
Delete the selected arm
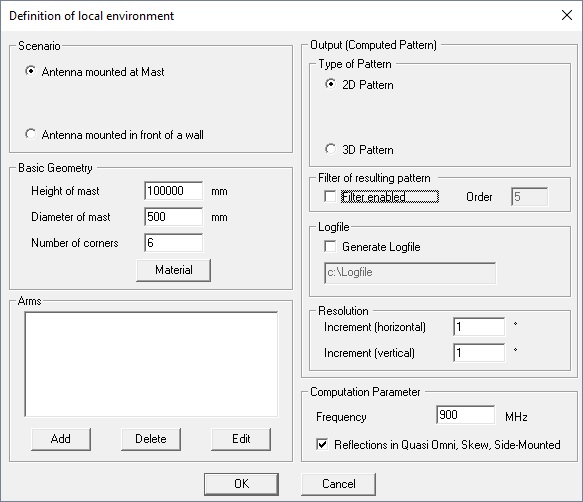pos(151,439)
